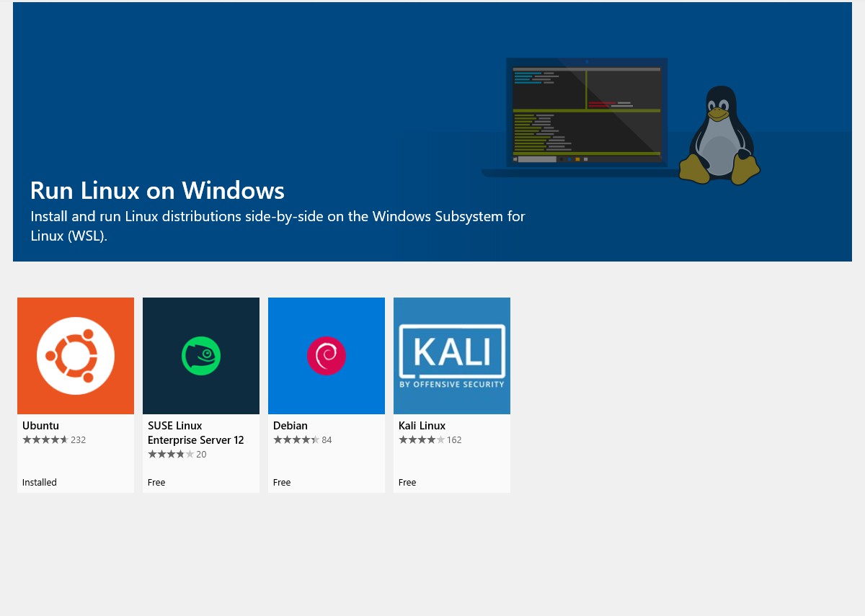Click the Kali Linux star rating
This screenshot has height=616, width=865.
click(422, 439)
